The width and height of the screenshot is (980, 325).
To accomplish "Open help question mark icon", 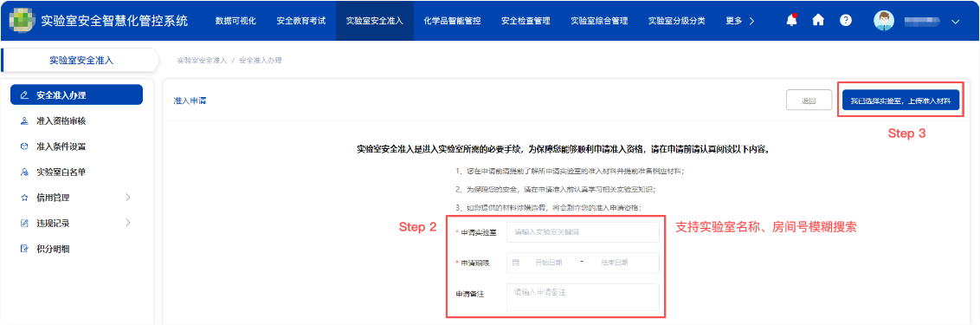I will (846, 20).
